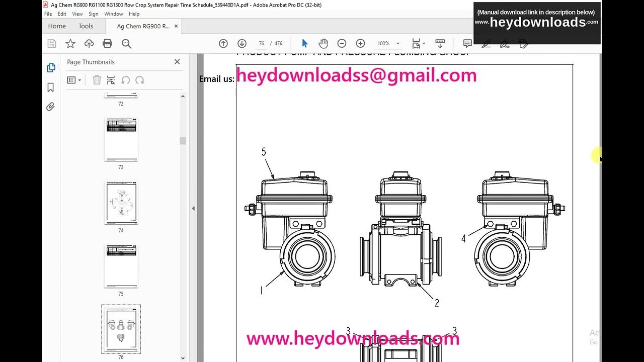
Task: Delete selected pages trash icon
Action: click(97, 80)
